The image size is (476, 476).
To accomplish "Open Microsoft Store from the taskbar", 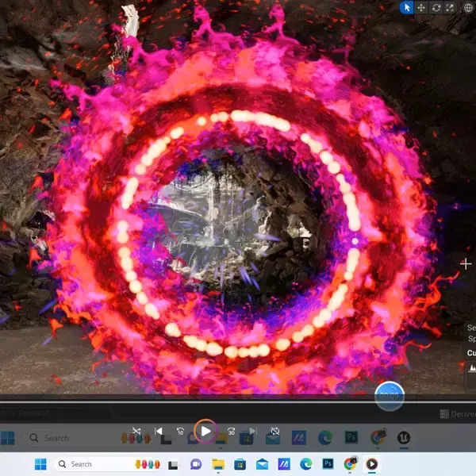I will 240,464.
